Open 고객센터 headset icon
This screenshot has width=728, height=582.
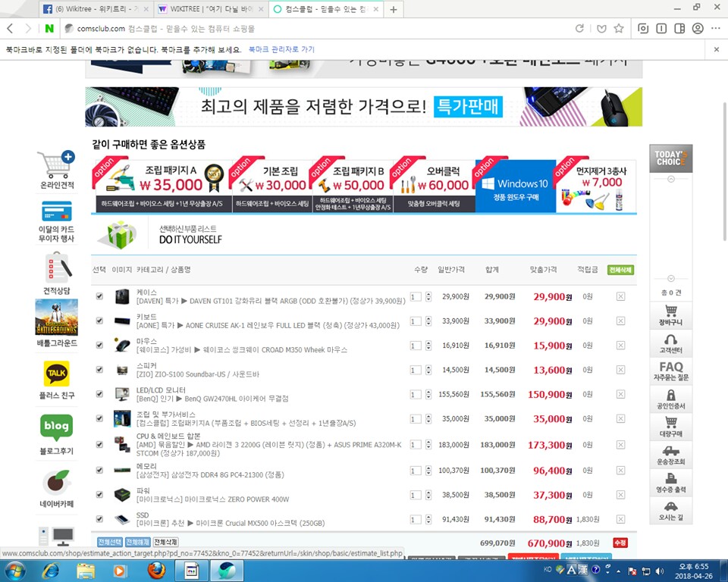tap(671, 343)
